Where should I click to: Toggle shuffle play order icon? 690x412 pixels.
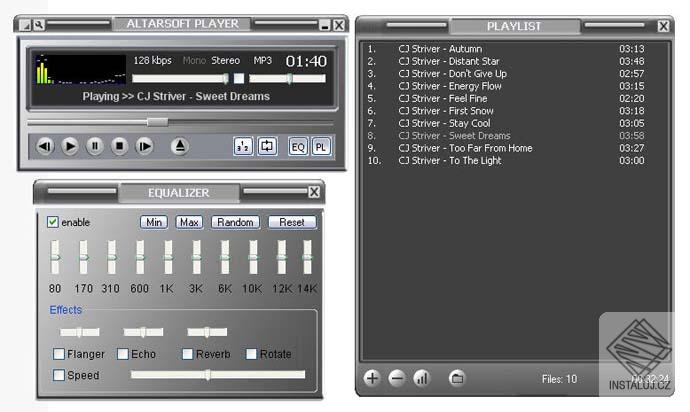(243, 147)
